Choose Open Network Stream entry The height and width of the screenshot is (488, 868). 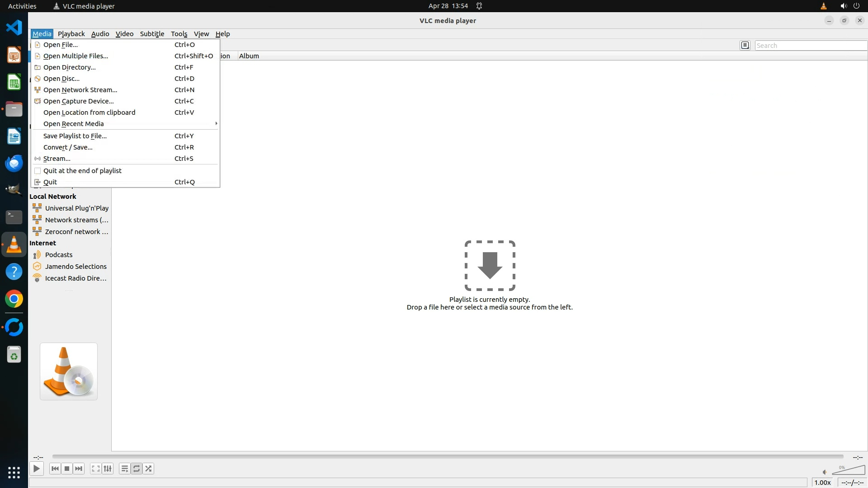coord(80,90)
